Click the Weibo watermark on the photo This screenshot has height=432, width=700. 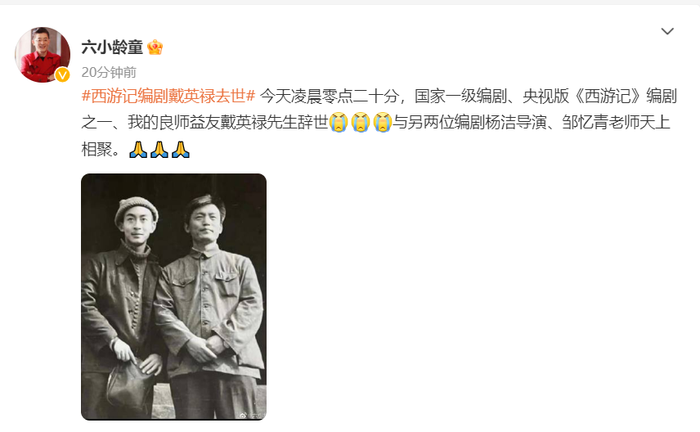251,415
